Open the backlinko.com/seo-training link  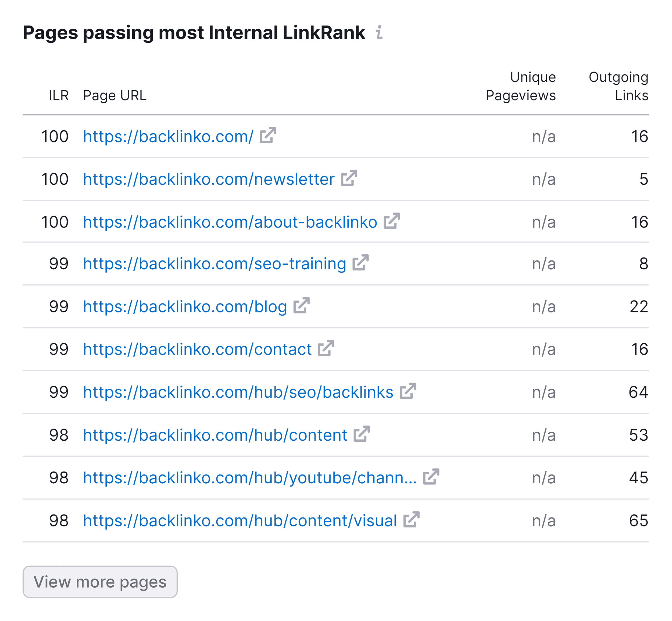point(215,264)
